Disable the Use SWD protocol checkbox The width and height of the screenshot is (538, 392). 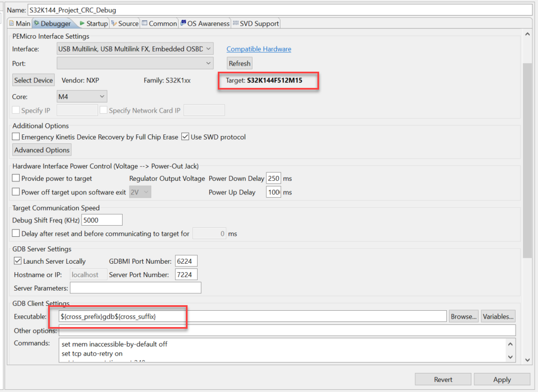(185, 137)
